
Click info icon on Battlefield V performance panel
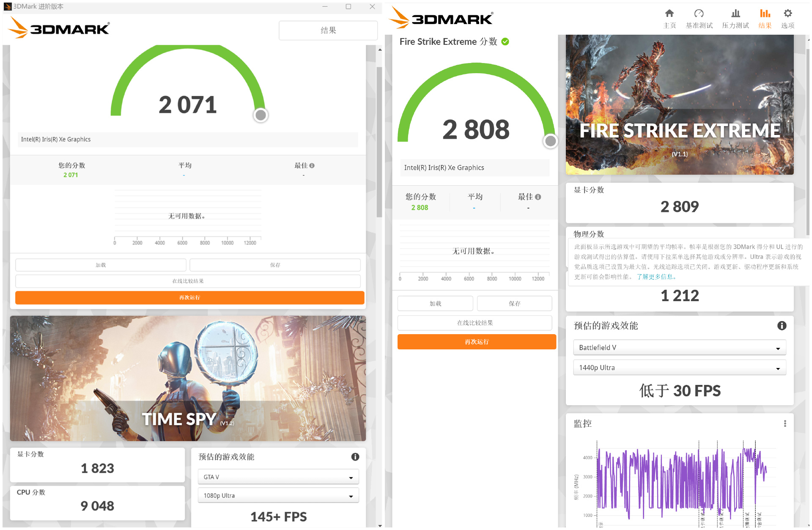(782, 325)
